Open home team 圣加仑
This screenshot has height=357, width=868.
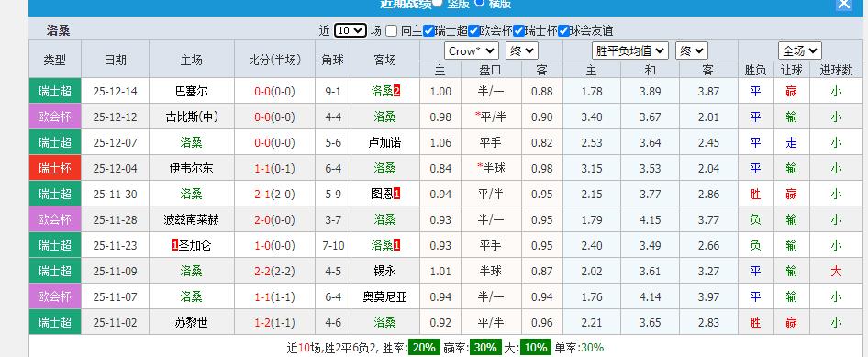tap(195, 246)
